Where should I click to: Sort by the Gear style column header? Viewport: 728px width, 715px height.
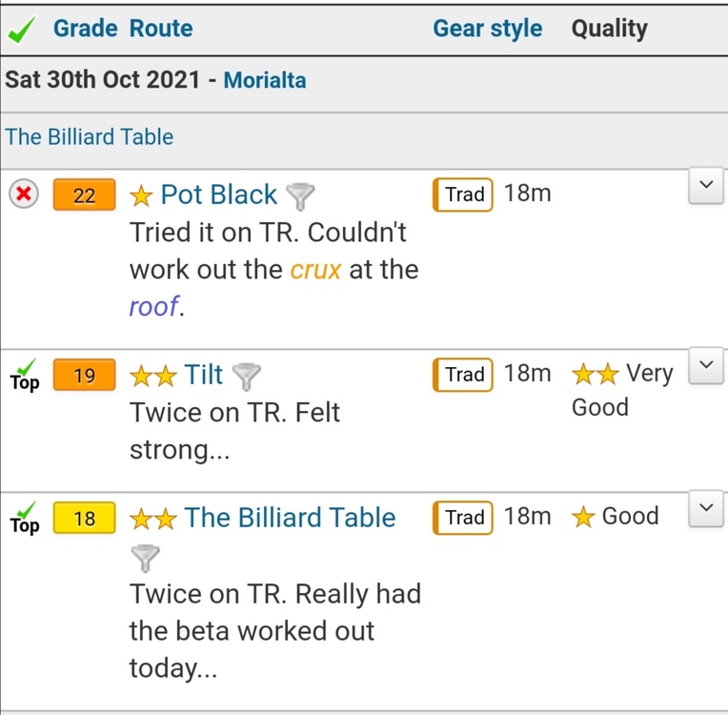487,29
